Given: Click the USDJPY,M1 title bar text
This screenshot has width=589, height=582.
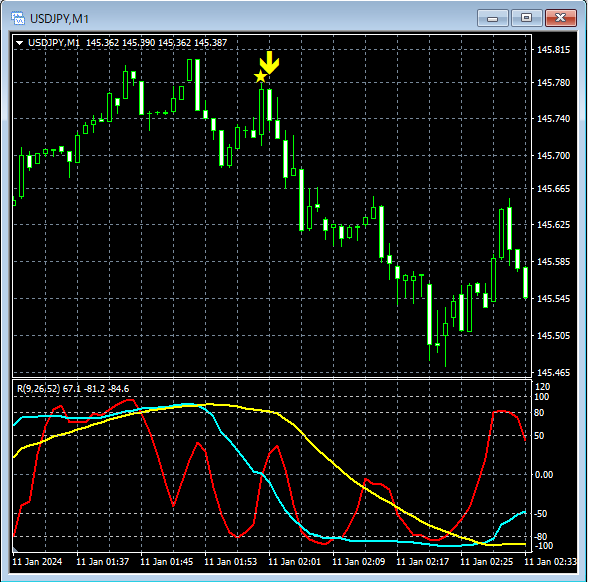Looking at the screenshot, I should point(59,18).
